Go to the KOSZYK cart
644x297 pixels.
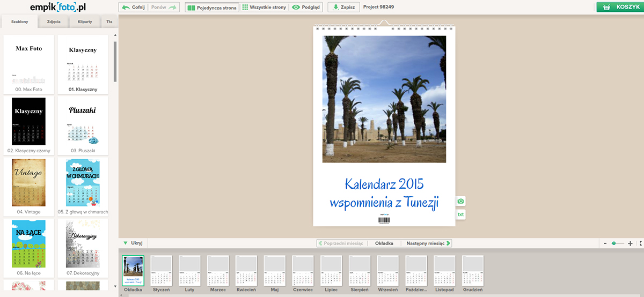coord(619,8)
